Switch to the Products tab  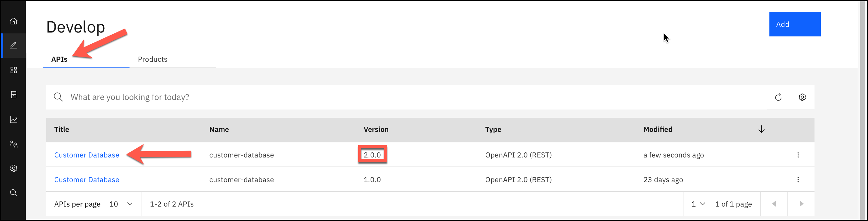click(x=153, y=59)
